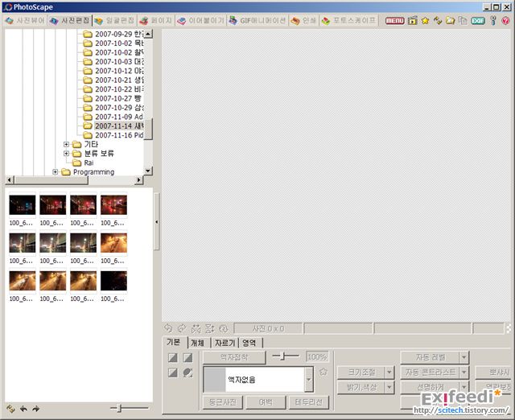Image resolution: width=515 pixels, height=420 pixels.
Task: Select the 영역 editing tab
Action: (x=249, y=343)
